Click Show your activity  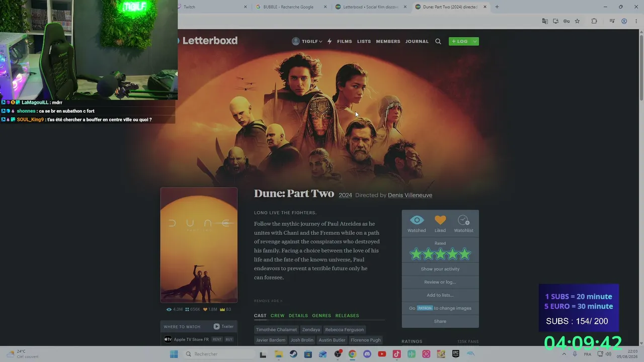coord(440,269)
